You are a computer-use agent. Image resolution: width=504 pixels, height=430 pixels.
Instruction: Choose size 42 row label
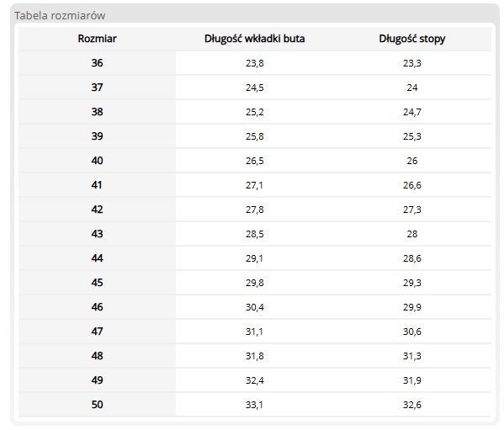coord(97,210)
